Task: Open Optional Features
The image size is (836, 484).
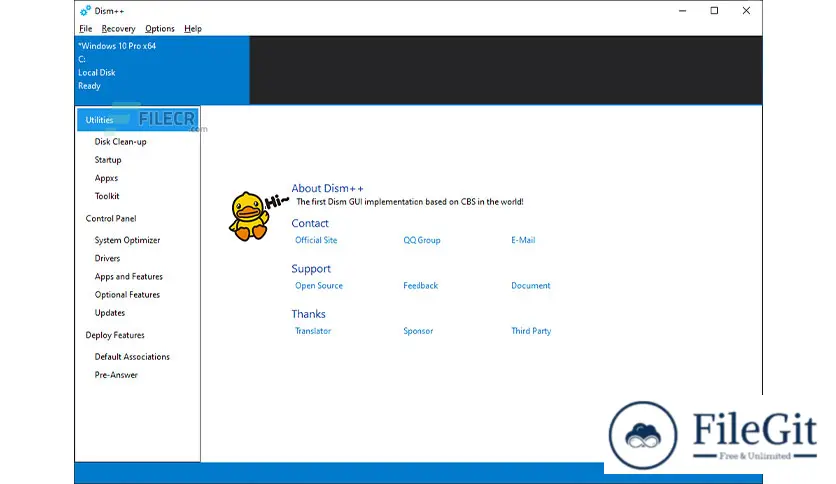Action: pos(127,295)
